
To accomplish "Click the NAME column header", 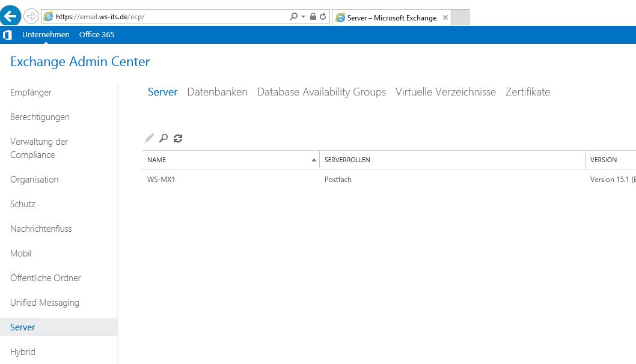I will (231, 160).
